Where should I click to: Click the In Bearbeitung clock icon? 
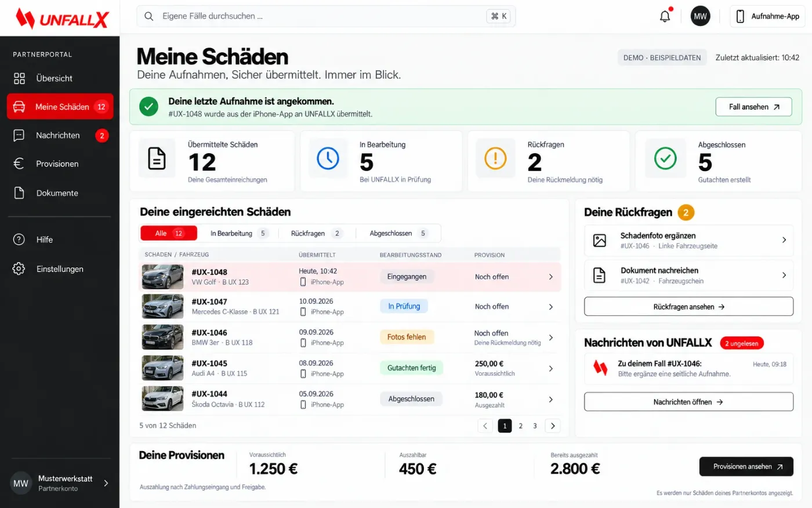click(328, 158)
